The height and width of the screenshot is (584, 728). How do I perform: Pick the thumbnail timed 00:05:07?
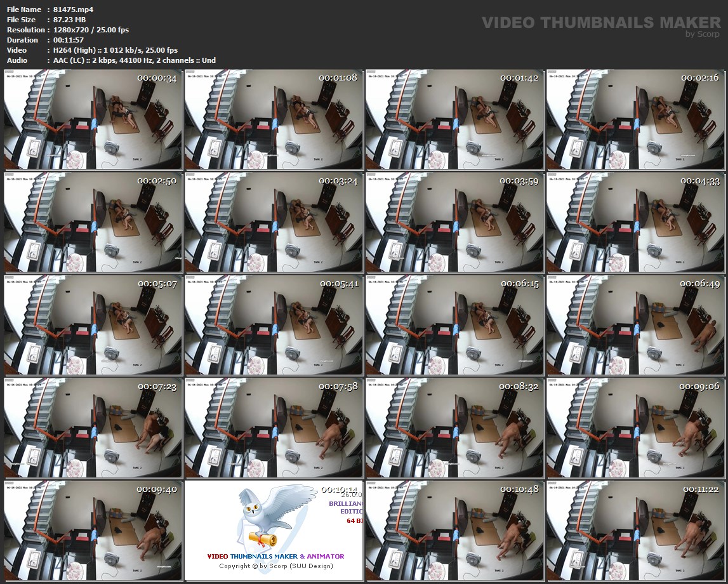93,325
